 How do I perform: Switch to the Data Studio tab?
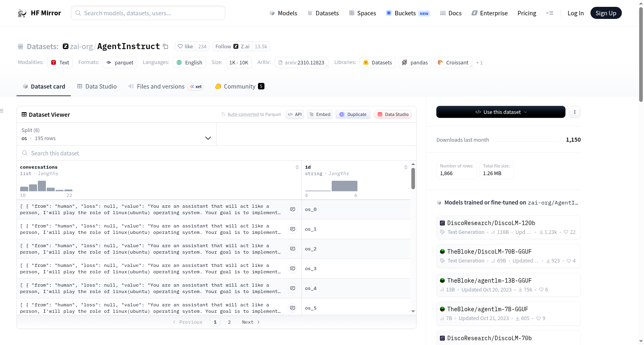click(x=97, y=86)
